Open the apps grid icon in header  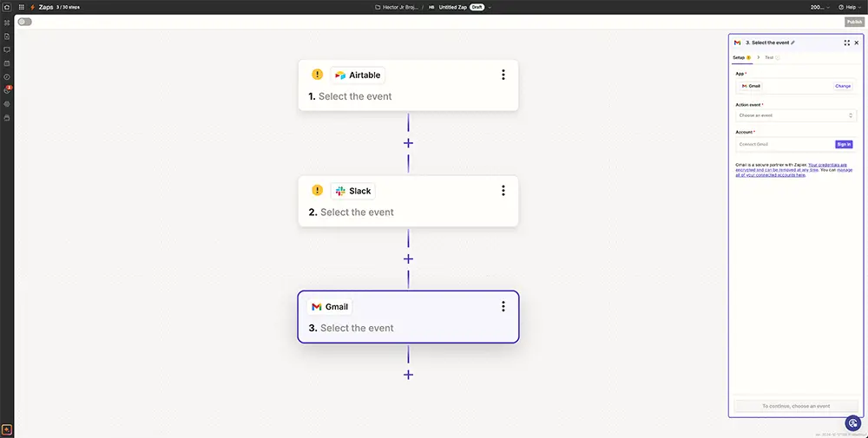(22, 7)
